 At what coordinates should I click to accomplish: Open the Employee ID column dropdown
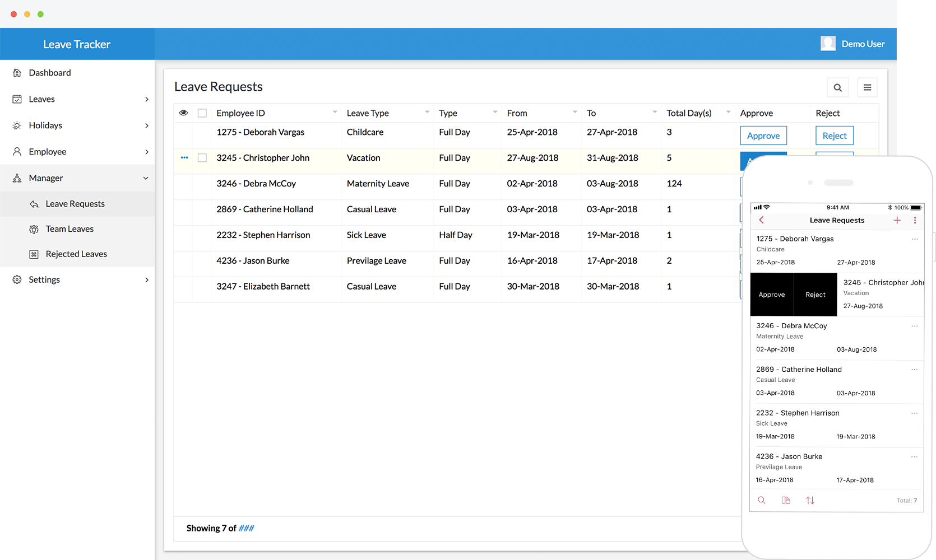[335, 112]
